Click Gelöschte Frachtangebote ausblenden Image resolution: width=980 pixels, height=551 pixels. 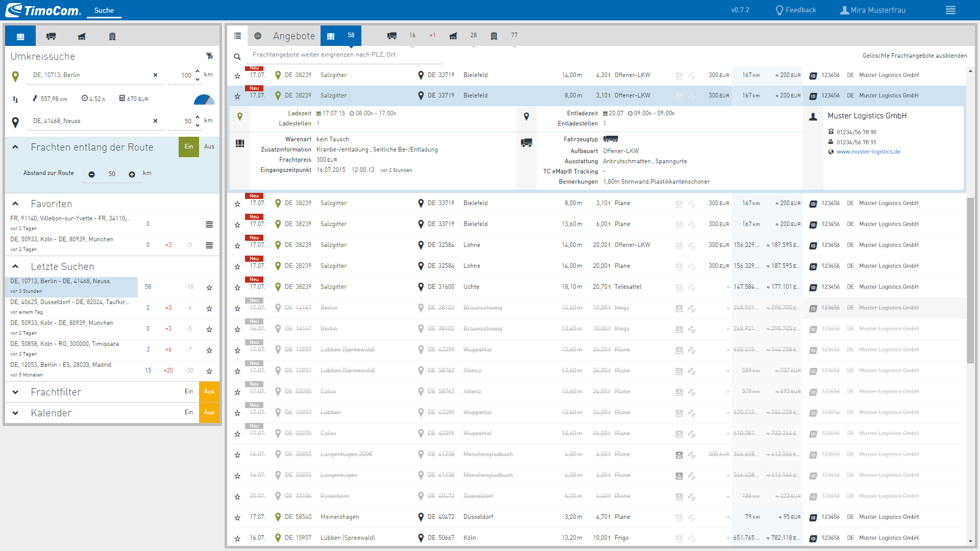pos(914,56)
